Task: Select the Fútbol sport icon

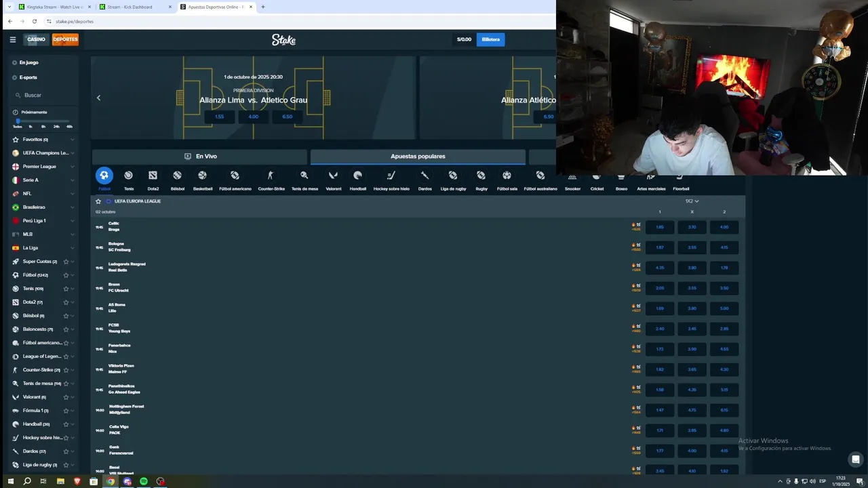Action: [104, 176]
